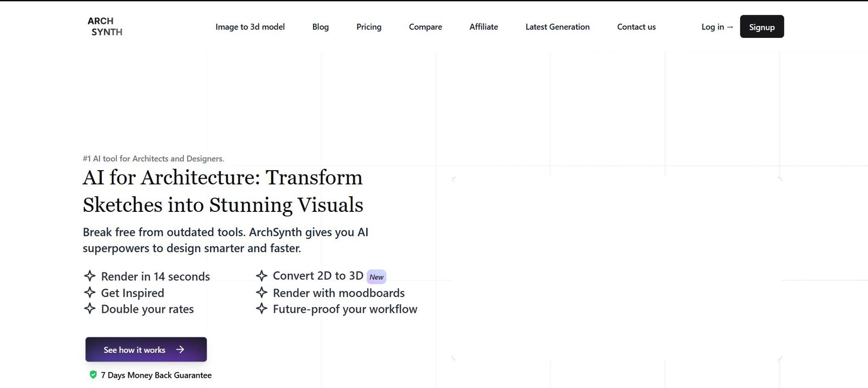Visit the Affiliate section

tap(483, 27)
